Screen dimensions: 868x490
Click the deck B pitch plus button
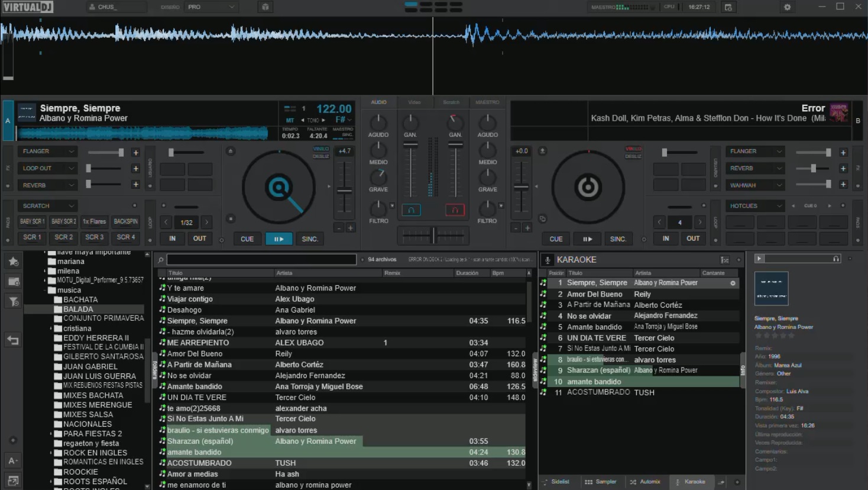point(527,228)
